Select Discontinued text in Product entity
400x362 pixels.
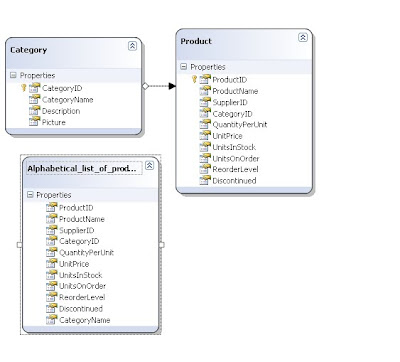click(x=234, y=181)
